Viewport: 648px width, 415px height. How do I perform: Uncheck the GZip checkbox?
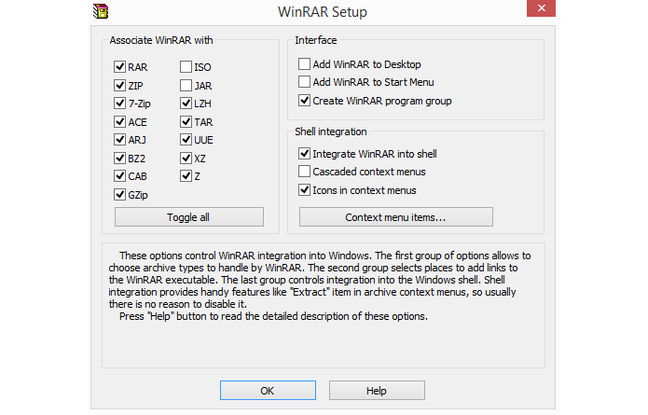[x=120, y=194]
